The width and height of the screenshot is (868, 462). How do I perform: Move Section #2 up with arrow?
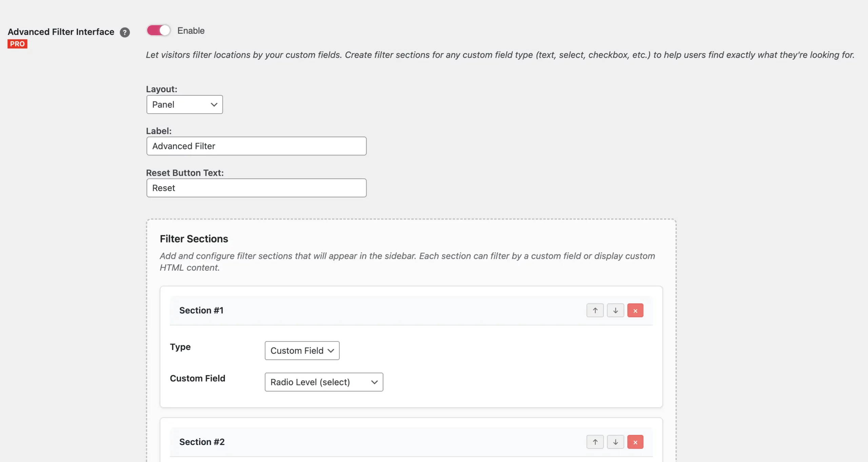click(x=595, y=442)
